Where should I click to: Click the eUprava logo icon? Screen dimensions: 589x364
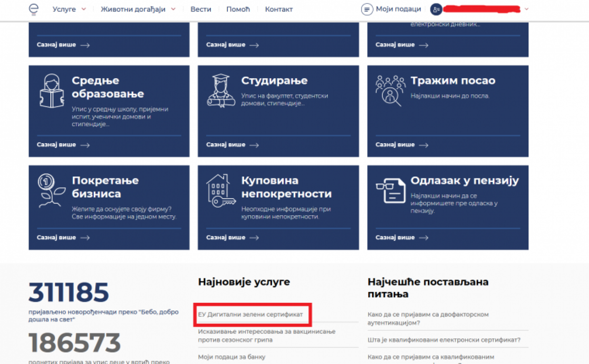click(x=34, y=9)
